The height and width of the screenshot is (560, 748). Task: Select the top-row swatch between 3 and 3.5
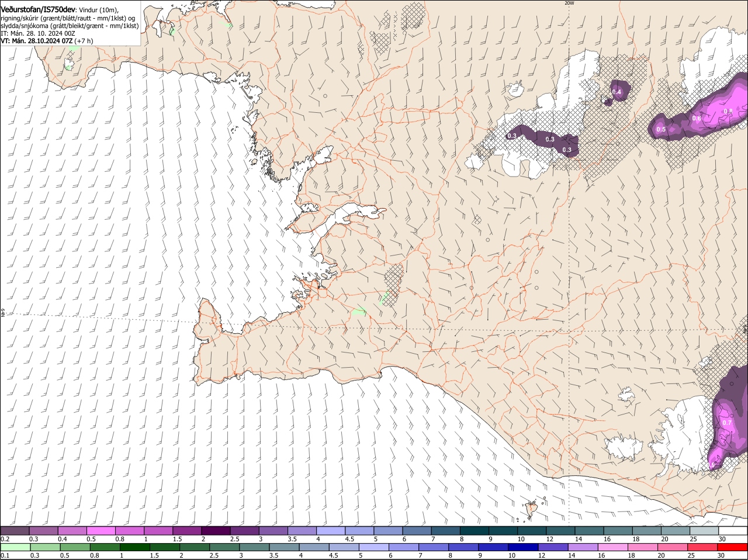[273, 530]
